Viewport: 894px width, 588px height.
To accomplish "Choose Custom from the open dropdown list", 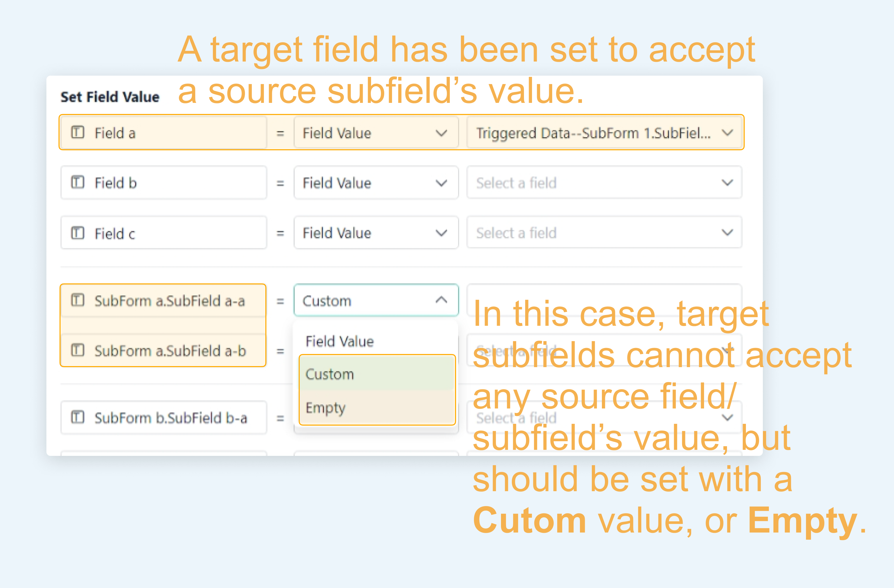I will [330, 374].
